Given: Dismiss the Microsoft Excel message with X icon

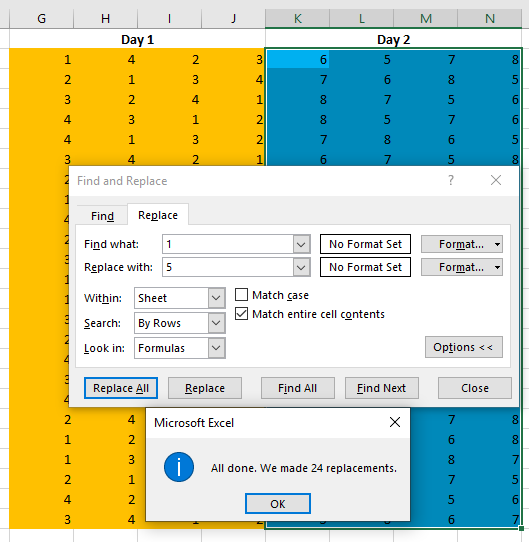Looking at the screenshot, I should pyautogui.click(x=395, y=422).
